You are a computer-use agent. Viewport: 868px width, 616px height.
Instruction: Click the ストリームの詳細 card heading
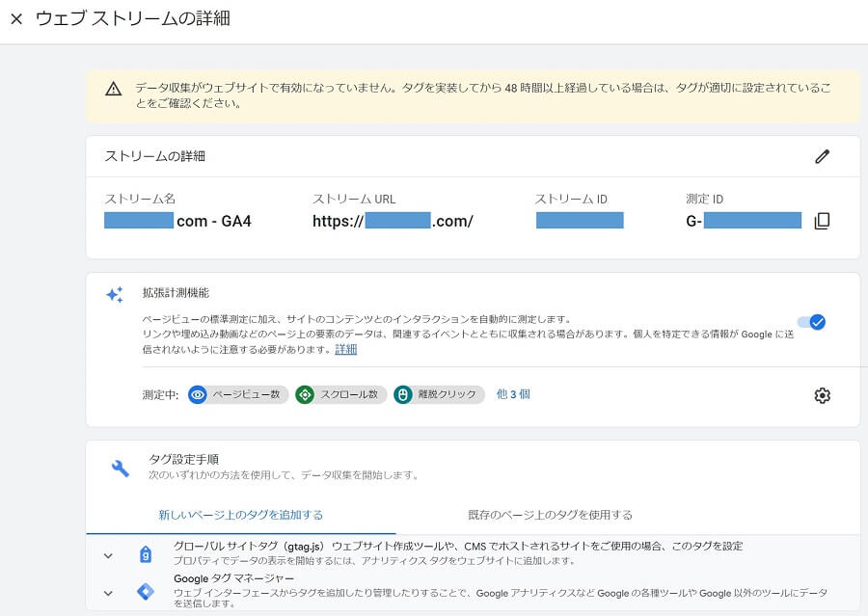coord(155,156)
